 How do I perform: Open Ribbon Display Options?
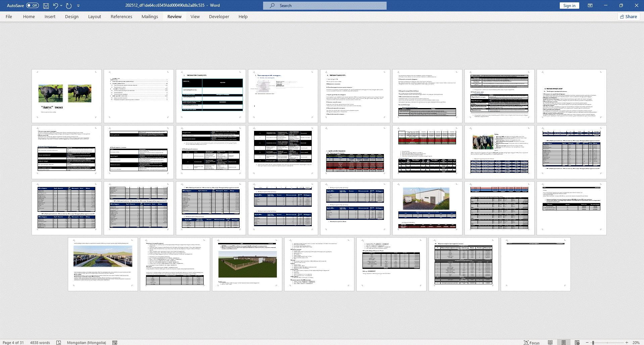(x=590, y=6)
